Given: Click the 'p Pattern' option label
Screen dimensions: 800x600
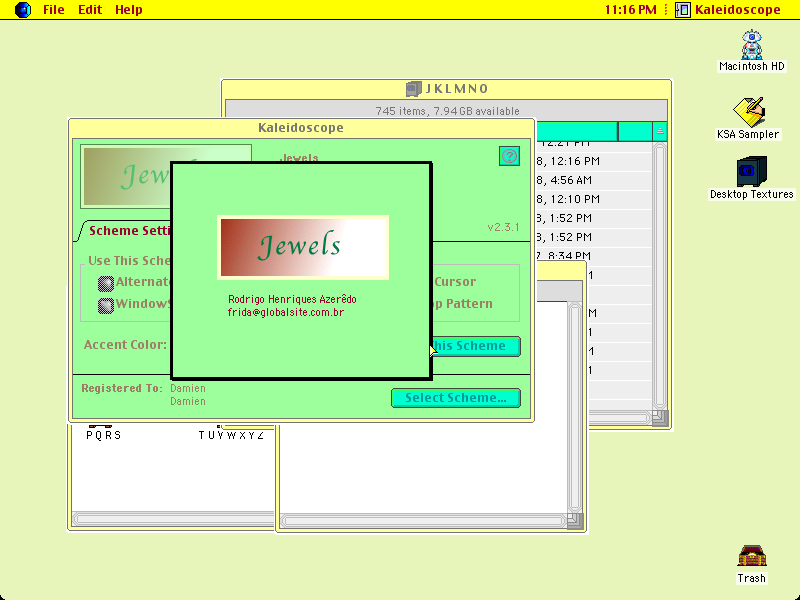Looking at the screenshot, I should point(463,304).
